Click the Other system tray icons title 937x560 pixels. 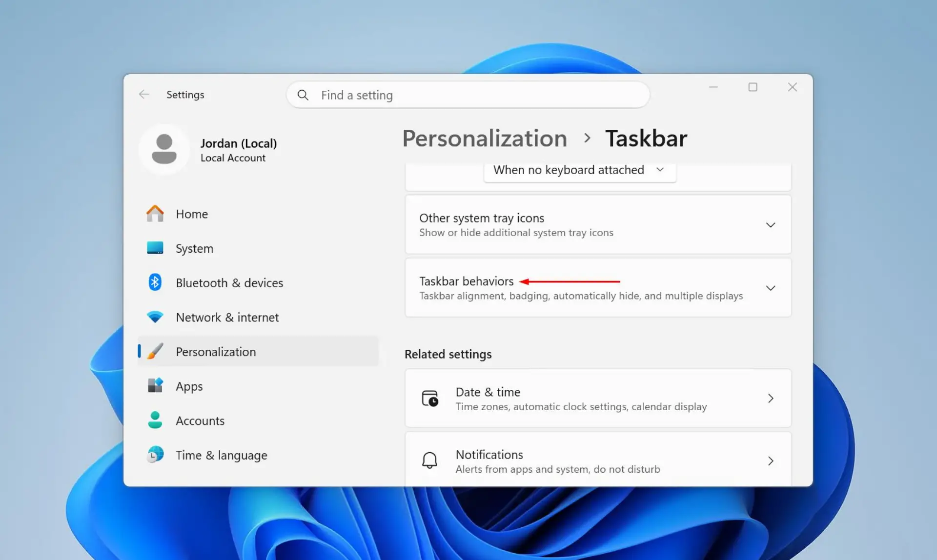[x=482, y=218]
